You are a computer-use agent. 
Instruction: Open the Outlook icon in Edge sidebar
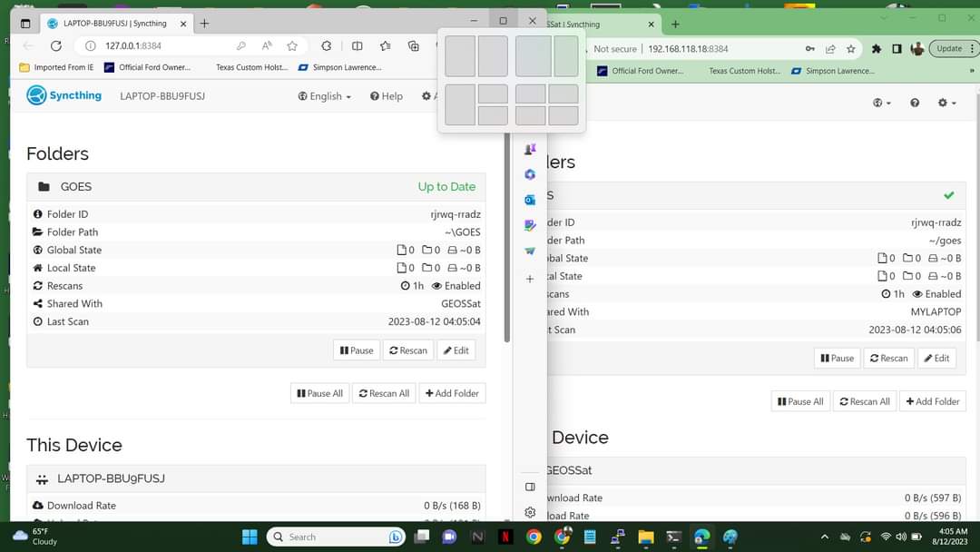point(530,200)
